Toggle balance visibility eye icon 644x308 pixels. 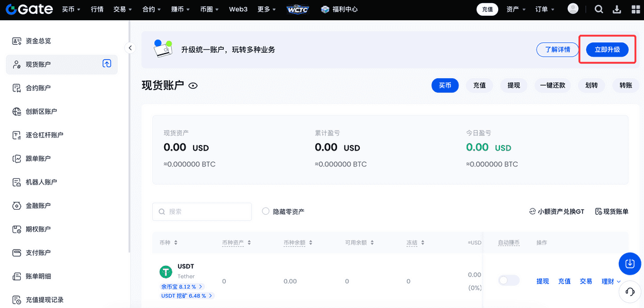[193, 86]
